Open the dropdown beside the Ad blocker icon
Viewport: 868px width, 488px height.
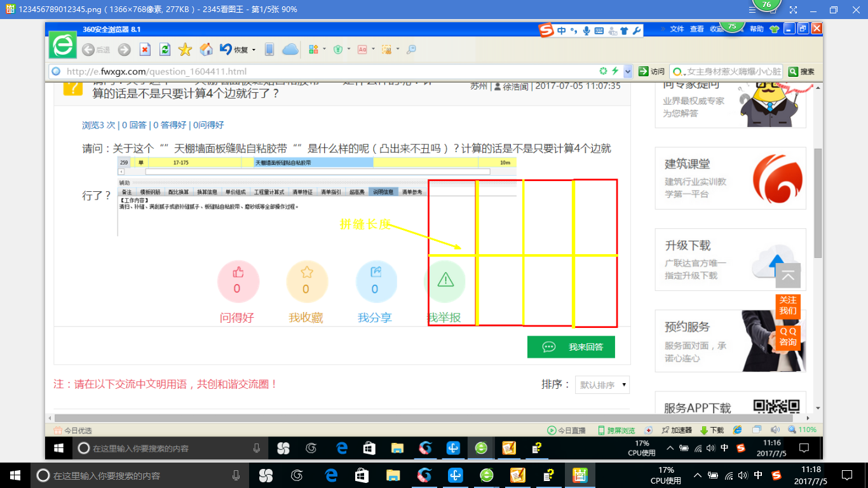(x=373, y=50)
